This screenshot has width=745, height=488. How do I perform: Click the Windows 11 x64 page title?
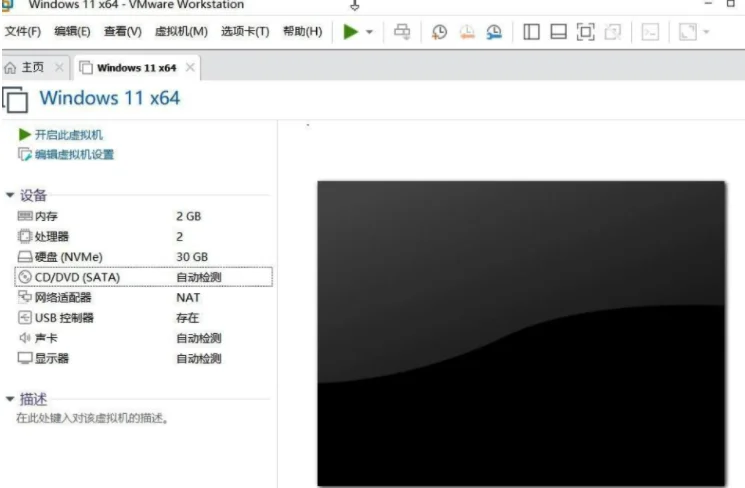(x=110, y=98)
